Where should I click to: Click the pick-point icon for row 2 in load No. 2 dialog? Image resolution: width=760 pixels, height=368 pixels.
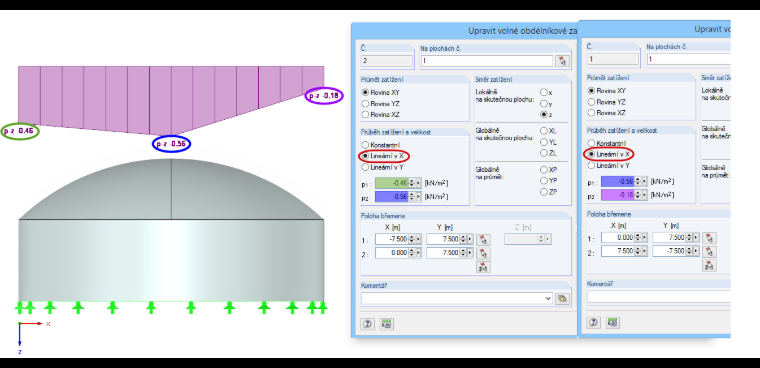coord(483,253)
